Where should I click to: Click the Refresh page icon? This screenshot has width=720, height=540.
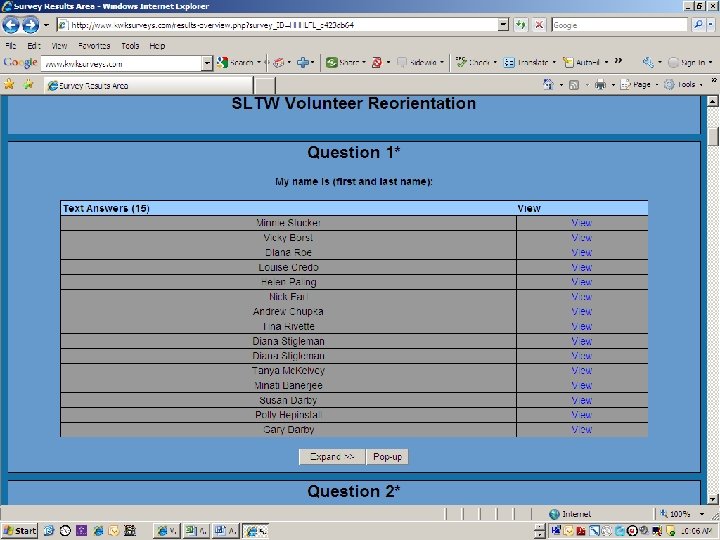(520, 25)
